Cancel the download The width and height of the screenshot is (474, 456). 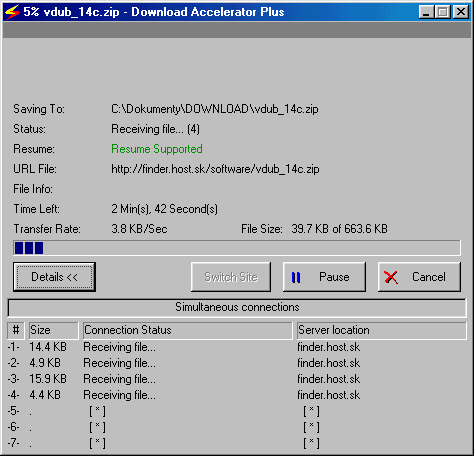tap(419, 277)
